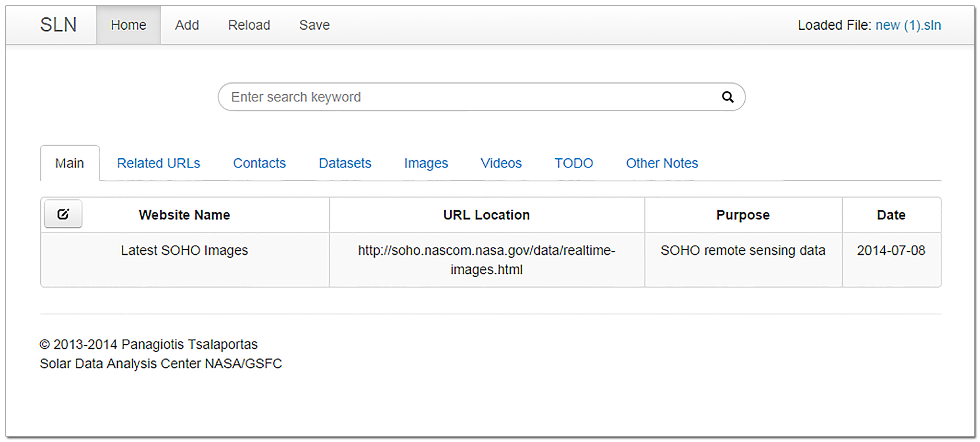Screen dimensions: 980x442
Task: Select the Latest SOHO Images row name
Action: coord(184,251)
